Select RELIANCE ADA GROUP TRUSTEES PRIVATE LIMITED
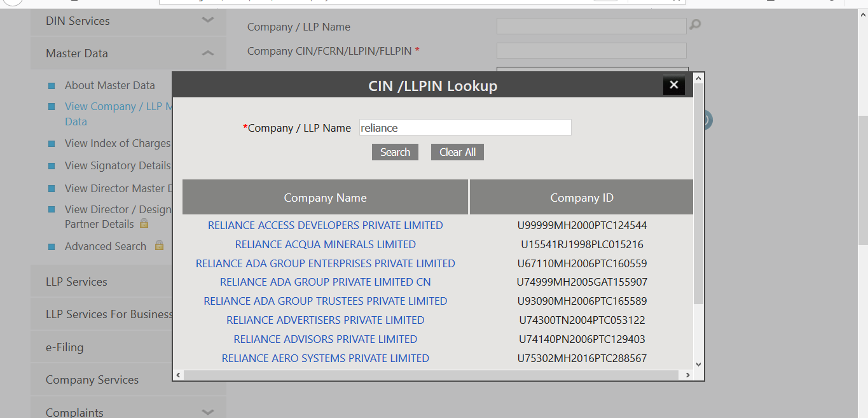The height and width of the screenshot is (418, 868). (326, 301)
